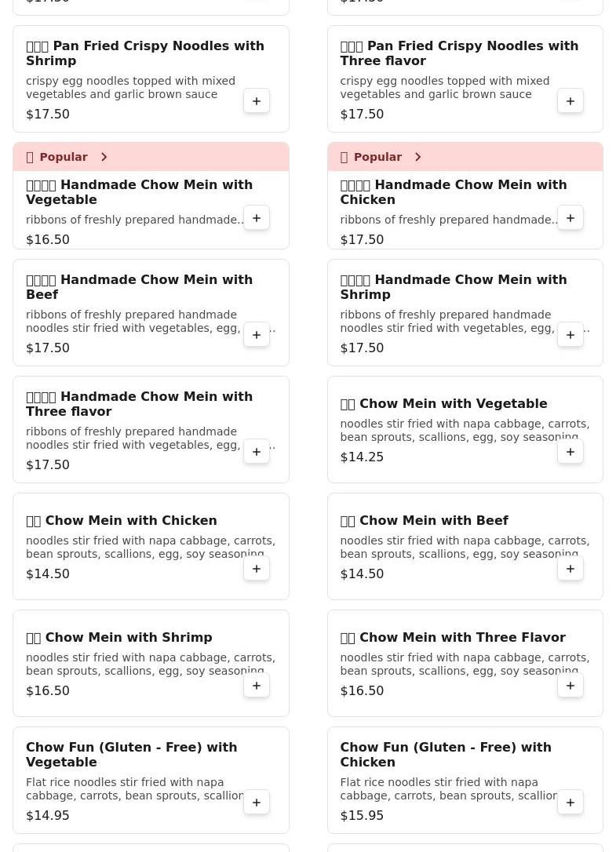The image size is (616, 852).
Task: Add Chow Mein with Three Flavor
Action: click(x=570, y=686)
